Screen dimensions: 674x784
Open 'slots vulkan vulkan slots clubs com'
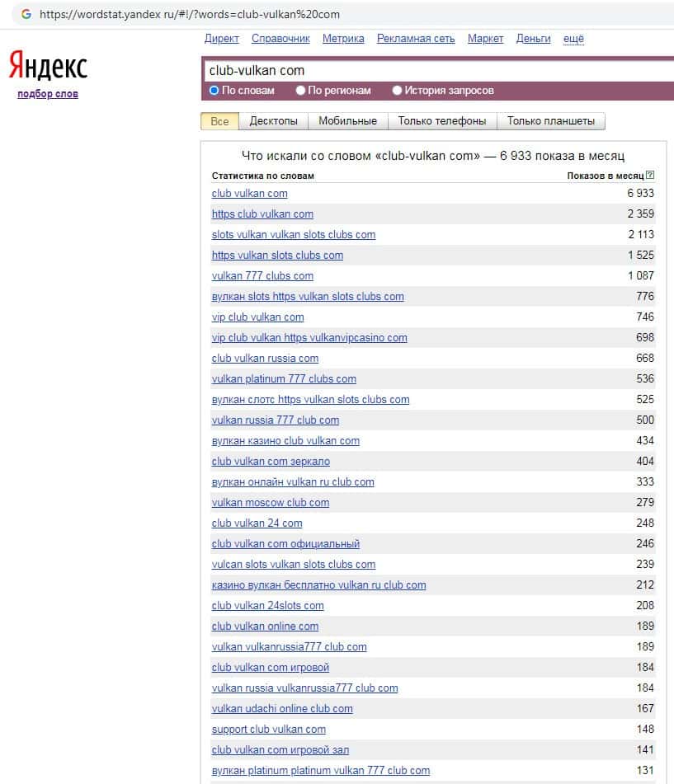[294, 234]
